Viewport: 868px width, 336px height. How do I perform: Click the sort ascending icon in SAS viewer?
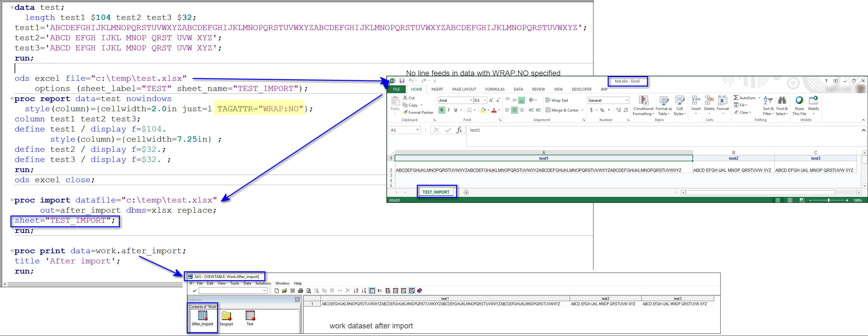pos(355,290)
